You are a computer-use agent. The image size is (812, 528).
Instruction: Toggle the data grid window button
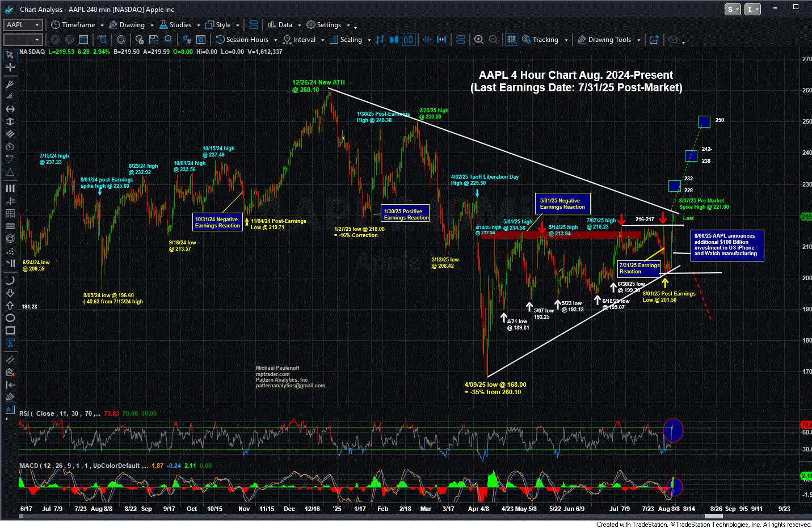coord(512,39)
